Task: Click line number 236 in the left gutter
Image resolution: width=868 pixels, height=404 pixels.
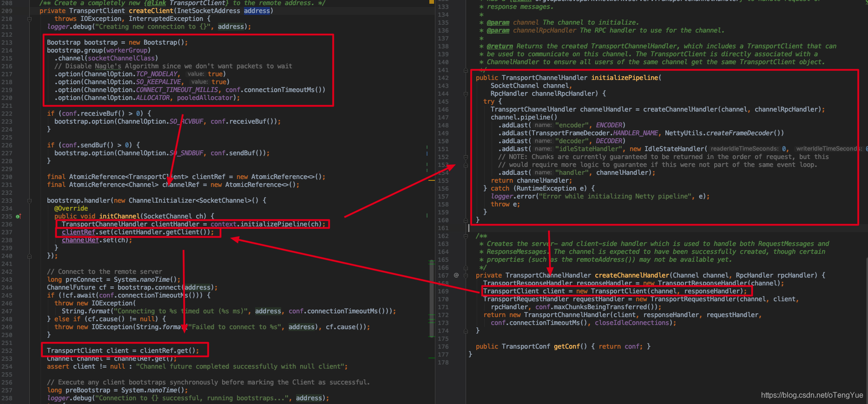Action: click(x=7, y=224)
